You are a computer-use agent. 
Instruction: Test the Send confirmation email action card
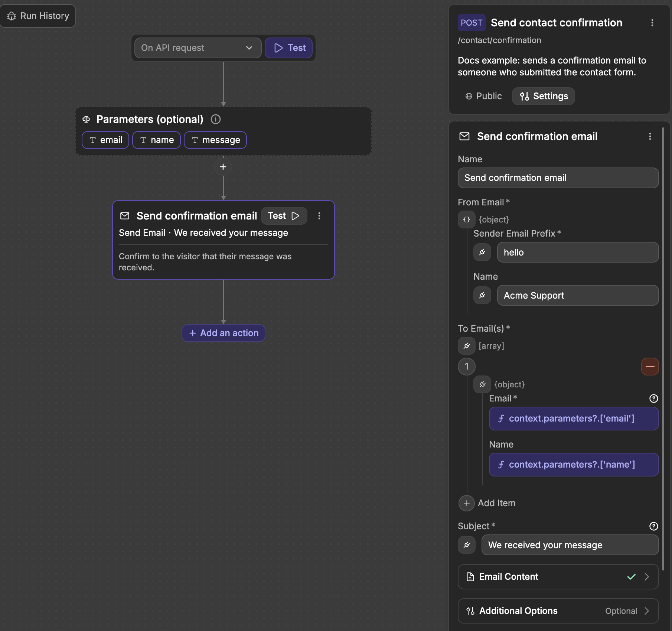[284, 216]
